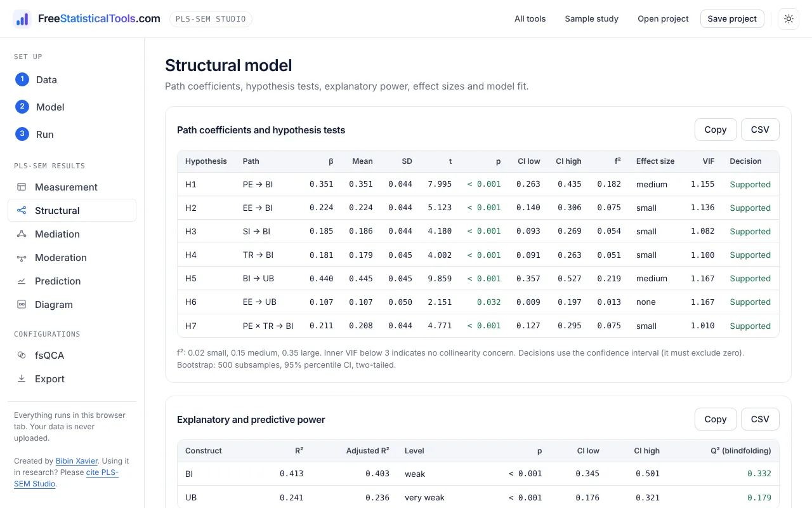
Task: Click step 1 circle badge for Data
Action: click(22, 79)
